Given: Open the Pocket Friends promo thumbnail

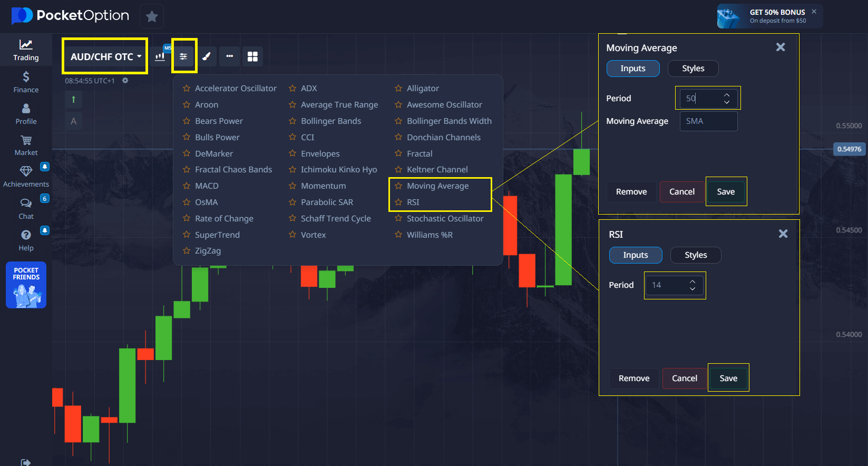Looking at the screenshot, I should click(26, 285).
